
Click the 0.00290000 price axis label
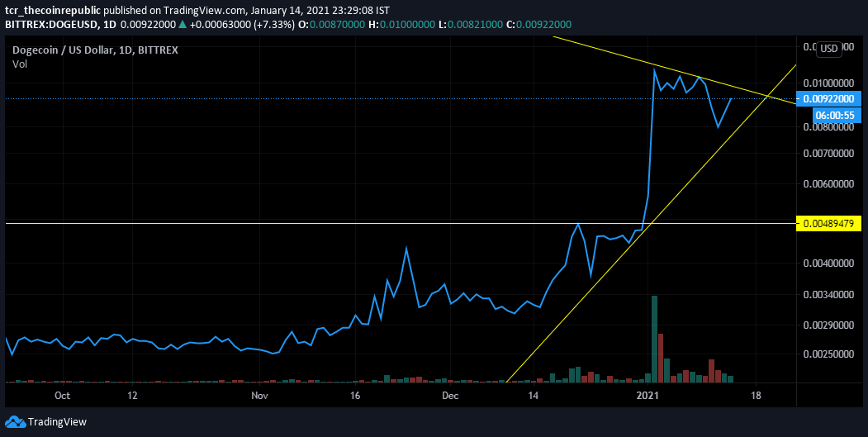point(828,325)
